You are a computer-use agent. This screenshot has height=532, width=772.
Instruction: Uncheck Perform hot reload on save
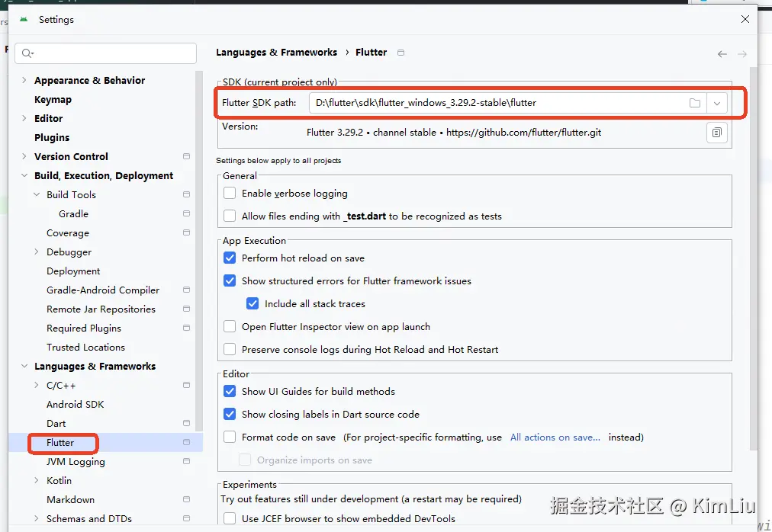click(x=230, y=258)
